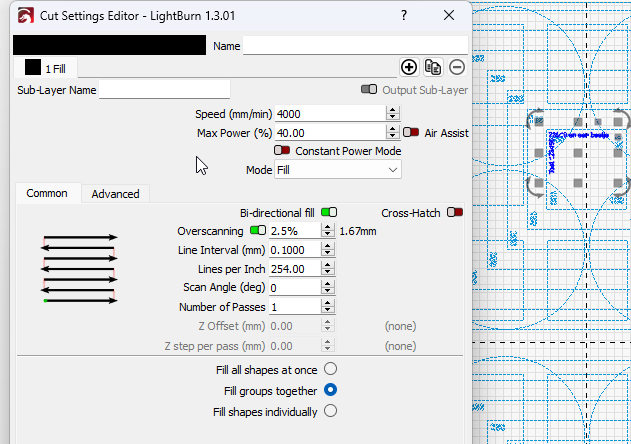Select Fill groups together option
This screenshot has width=631, height=444.
tap(330, 390)
